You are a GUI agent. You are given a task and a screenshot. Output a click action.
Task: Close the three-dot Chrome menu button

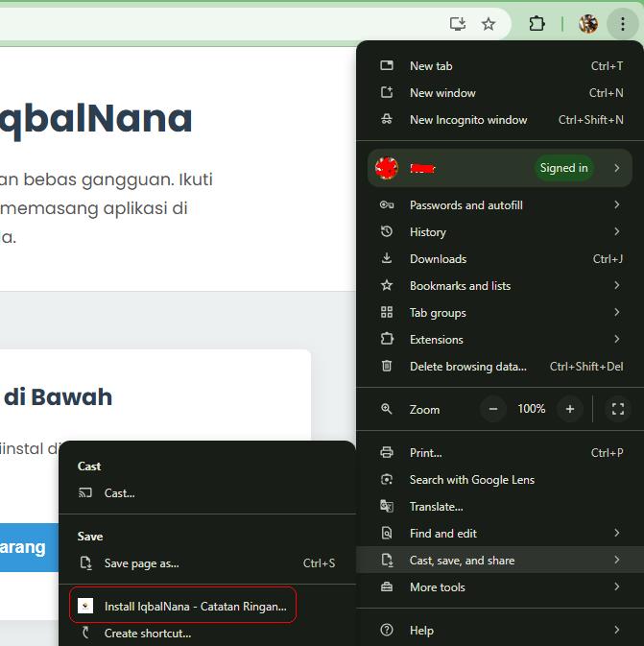coord(623,24)
